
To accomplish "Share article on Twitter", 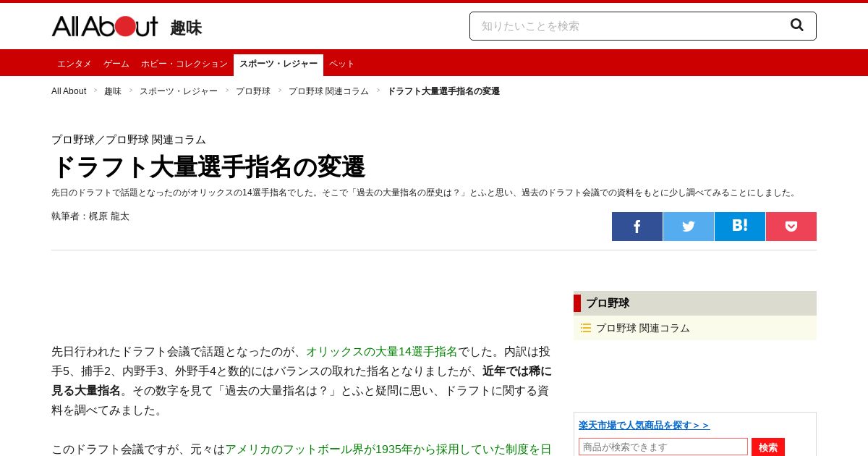I will point(689,227).
